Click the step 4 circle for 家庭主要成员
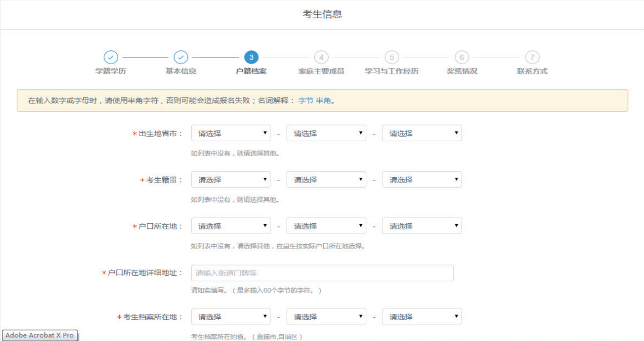This screenshot has width=644, height=341. pos(322,57)
